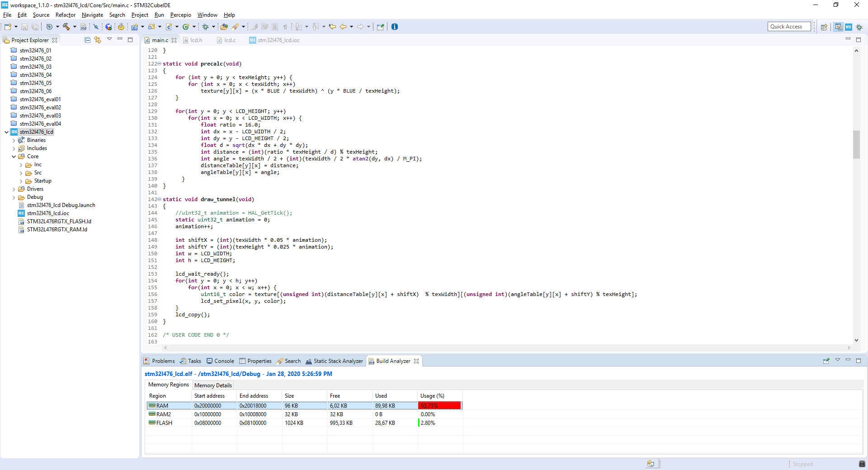This screenshot has width=868, height=470.
Task: Click the manage build configurations icon
Action: tap(49, 27)
